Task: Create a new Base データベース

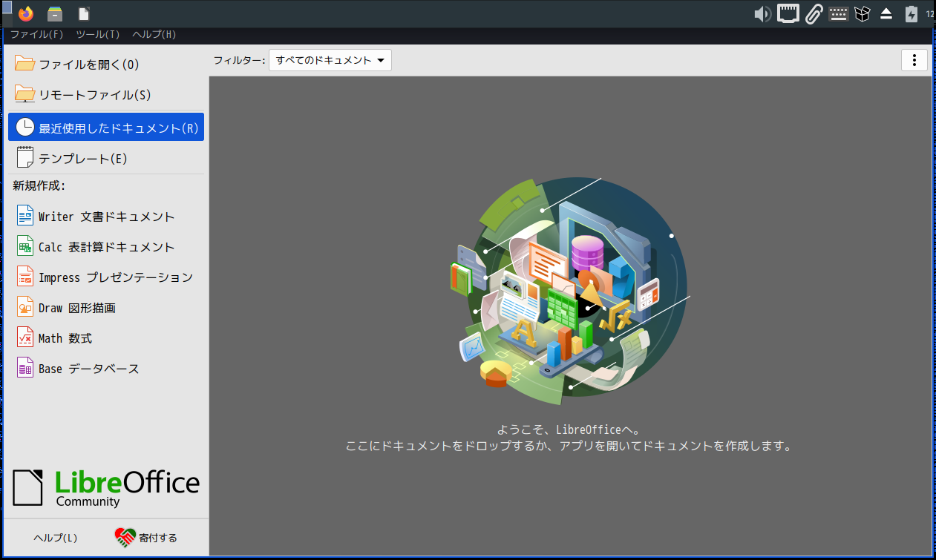Action: pyautogui.click(x=106, y=369)
